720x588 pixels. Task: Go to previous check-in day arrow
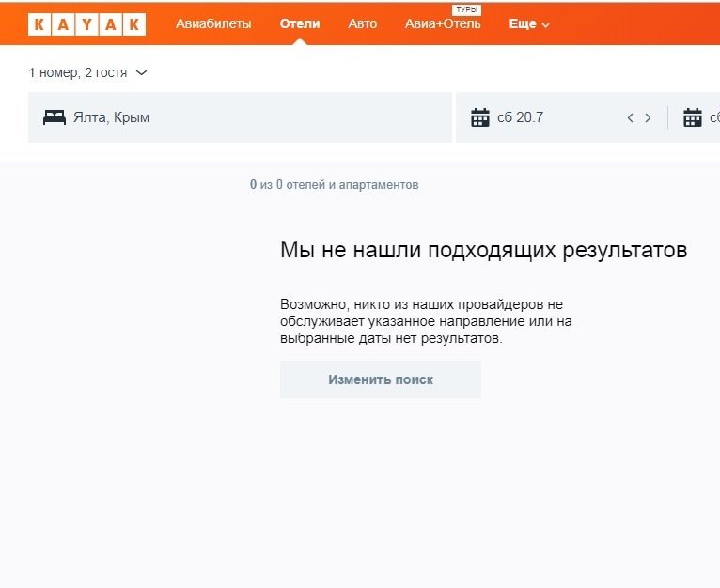(631, 117)
